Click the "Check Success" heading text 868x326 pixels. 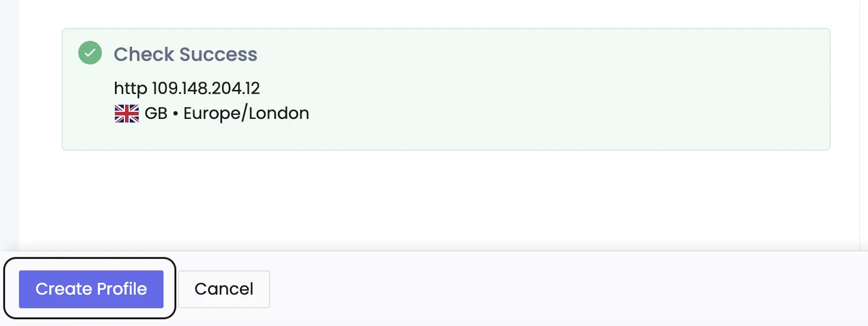[x=185, y=54]
